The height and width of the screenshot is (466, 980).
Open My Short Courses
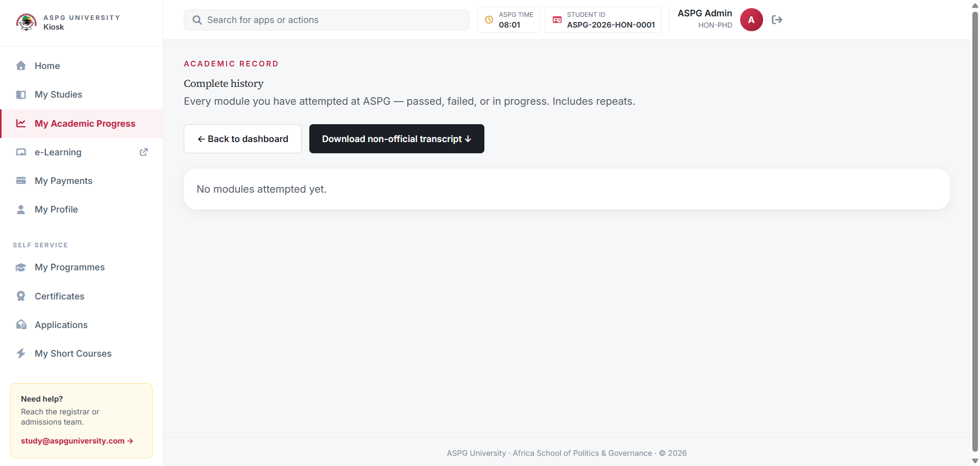pos(82,354)
